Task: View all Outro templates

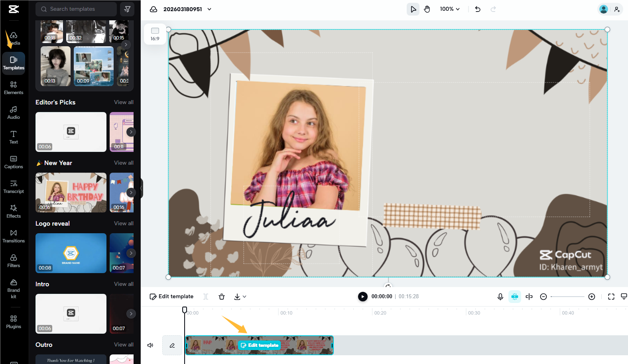Action: coord(124,345)
